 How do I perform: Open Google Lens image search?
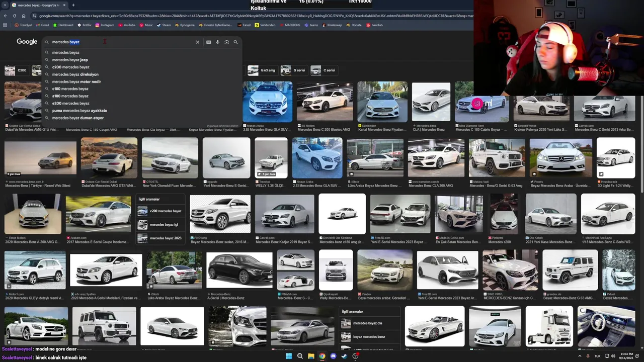(x=226, y=42)
